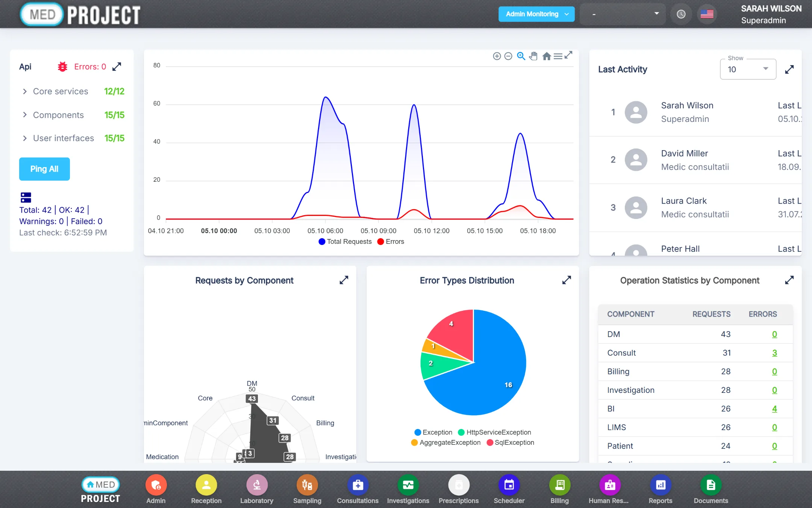The height and width of the screenshot is (508, 812).
Task: Toggle Total Requests series in chart legend
Action: 345,242
